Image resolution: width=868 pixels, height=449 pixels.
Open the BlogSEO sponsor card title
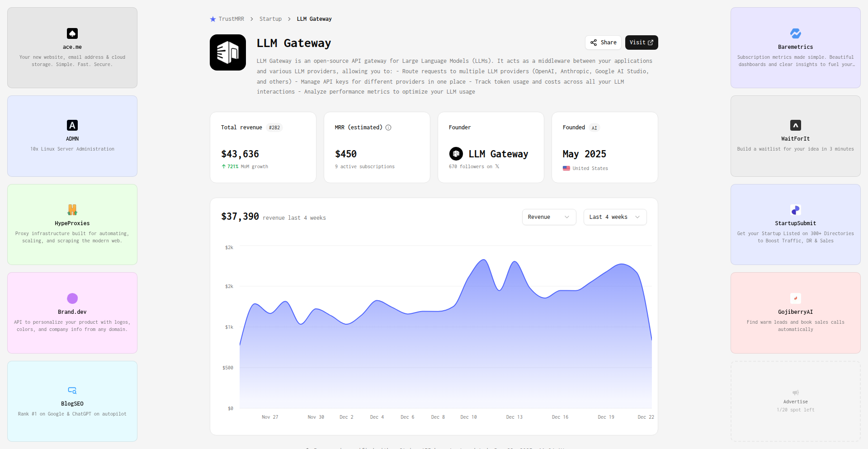click(x=72, y=404)
